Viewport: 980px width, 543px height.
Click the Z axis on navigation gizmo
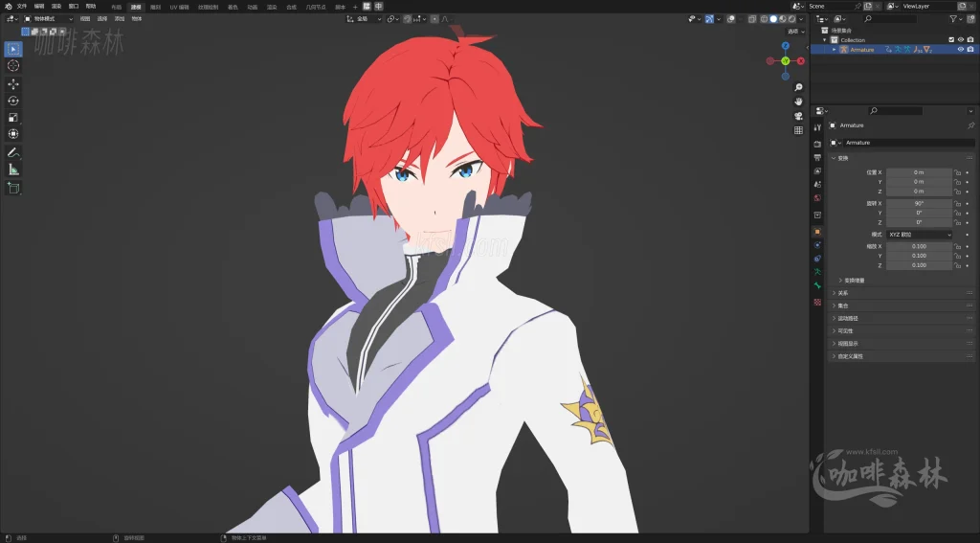(x=786, y=46)
